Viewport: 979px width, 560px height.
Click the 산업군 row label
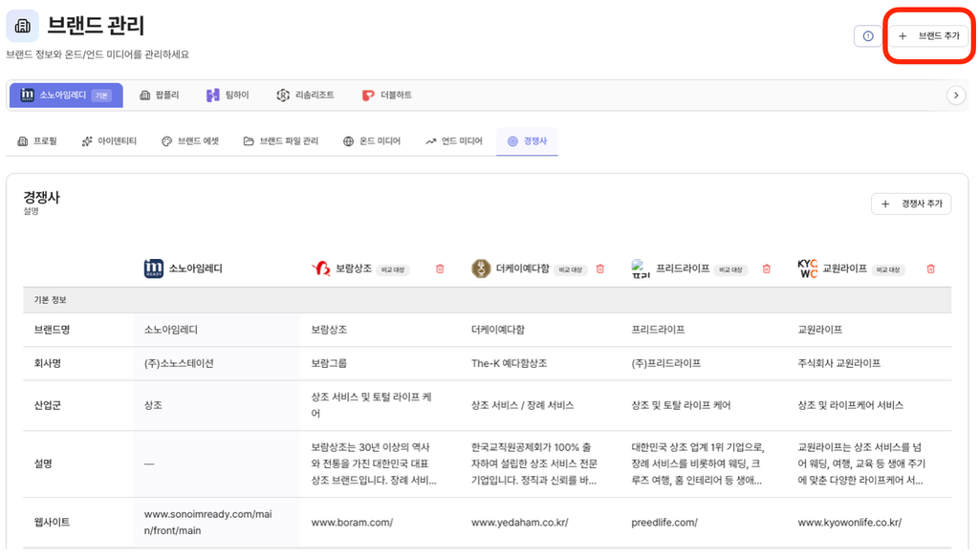tap(48, 406)
